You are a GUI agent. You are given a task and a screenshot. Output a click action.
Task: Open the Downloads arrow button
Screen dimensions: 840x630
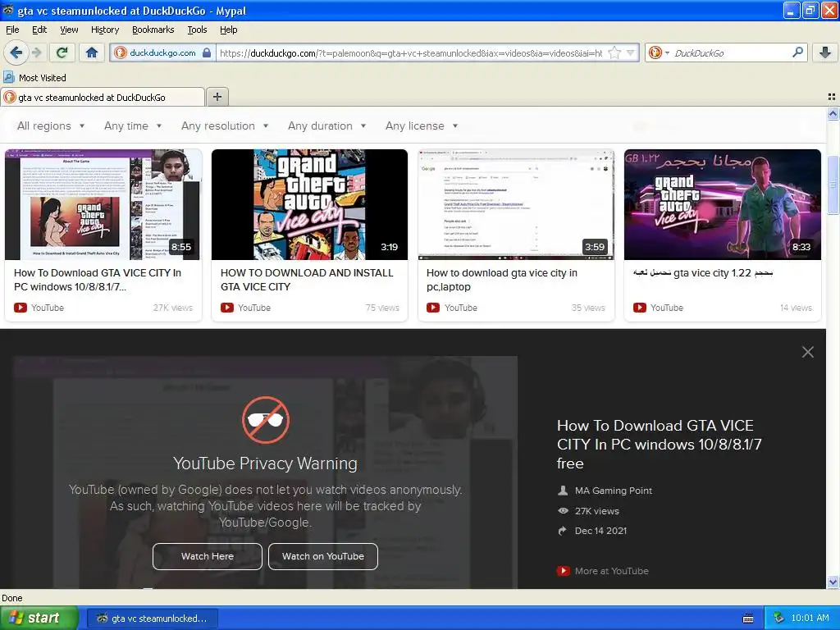825,52
